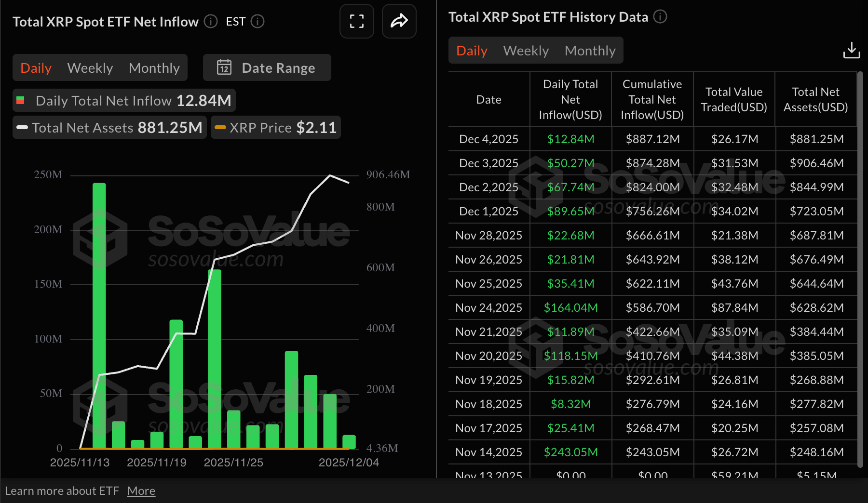Click the More link at bottom left
This screenshot has height=503, width=868.
pos(141,490)
